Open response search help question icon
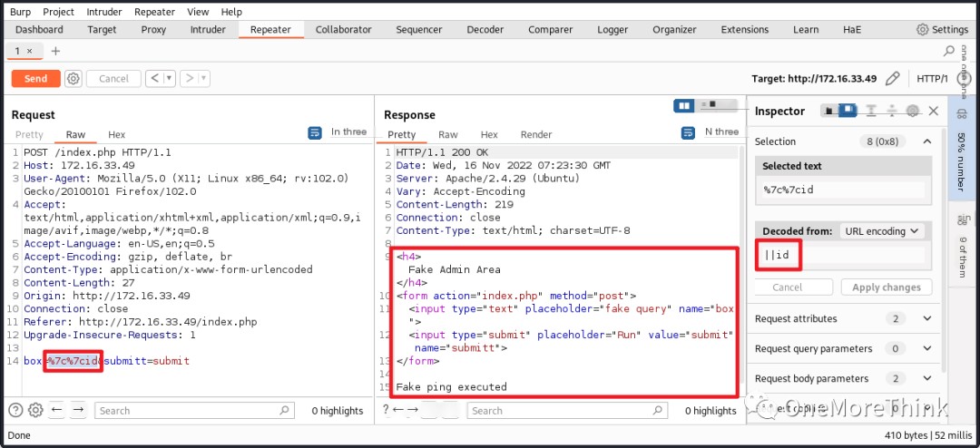 pyautogui.click(x=387, y=410)
